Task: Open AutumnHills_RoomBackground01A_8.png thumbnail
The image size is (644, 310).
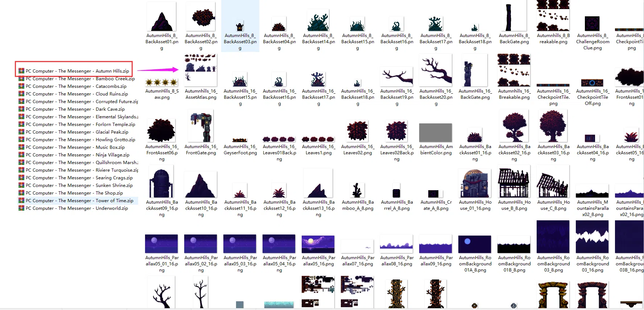Action: click(475, 244)
